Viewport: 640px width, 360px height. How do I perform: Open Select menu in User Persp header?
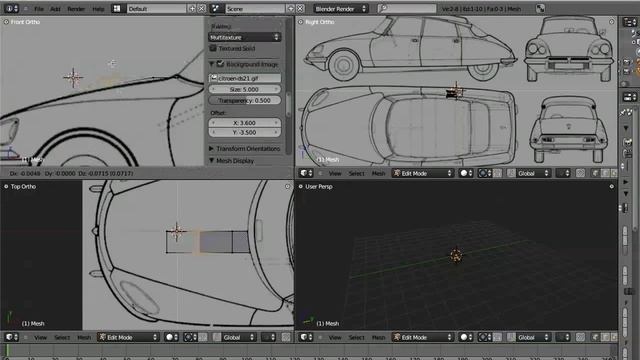(x=356, y=338)
